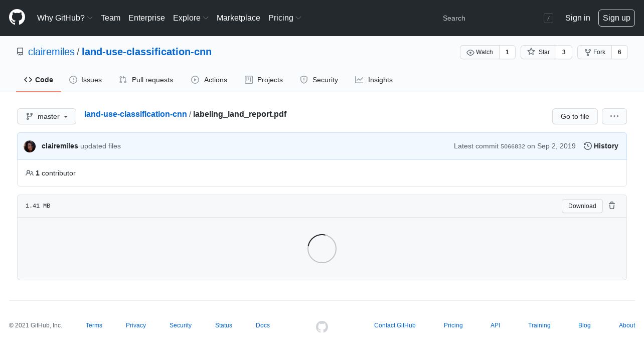Click the footer GitHub octocat logo

coord(322,327)
